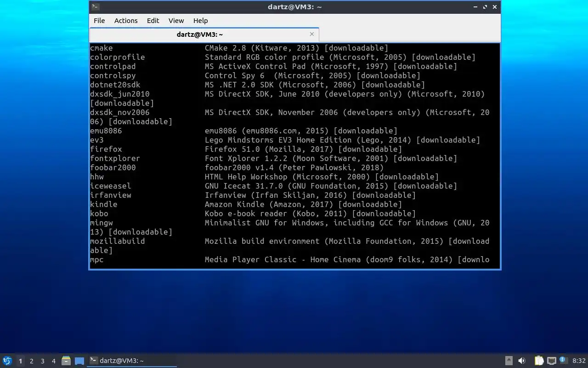Screen dimensions: 588x368
Task: Click 'HTML Help Workshop' description text
Action: coord(246,177)
